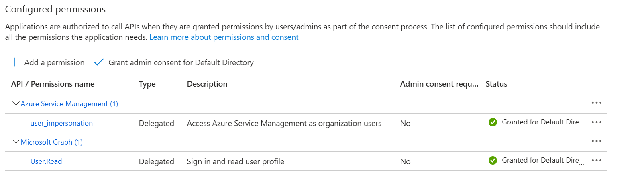Open Learn more about permissions and consent
Image resolution: width=644 pixels, height=190 pixels.
pyautogui.click(x=224, y=37)
